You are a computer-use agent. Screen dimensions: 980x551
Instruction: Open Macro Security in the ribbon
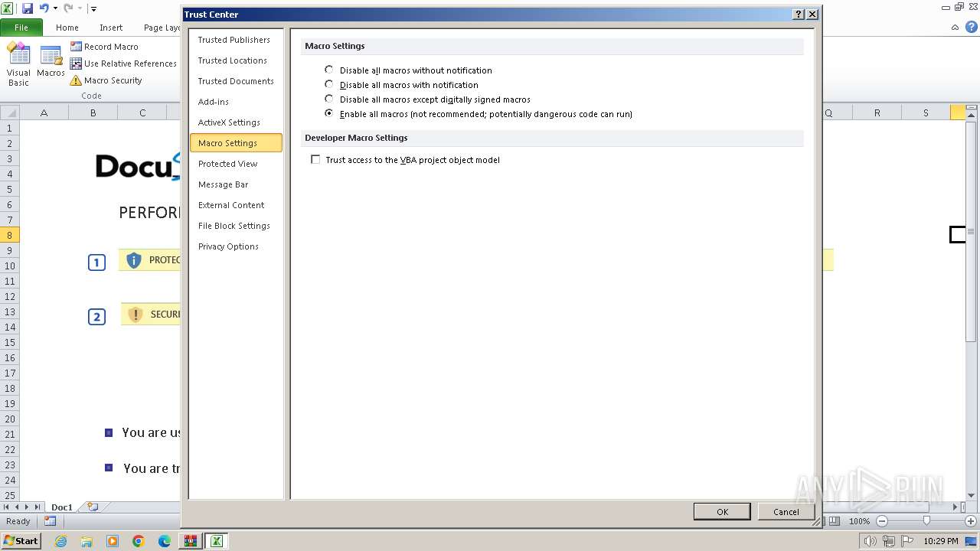(106, 80)
